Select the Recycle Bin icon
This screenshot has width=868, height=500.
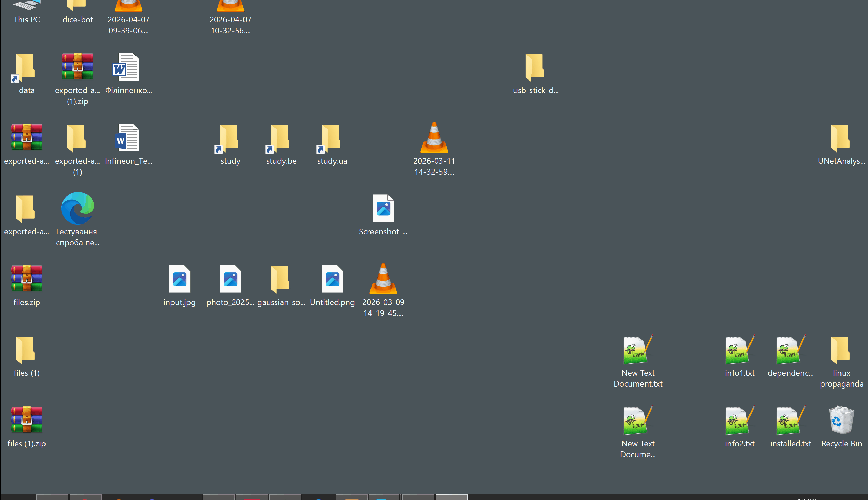coord(841,420)
